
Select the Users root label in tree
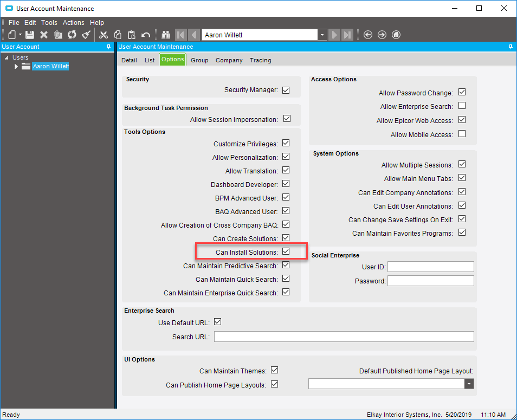(21, 57)
